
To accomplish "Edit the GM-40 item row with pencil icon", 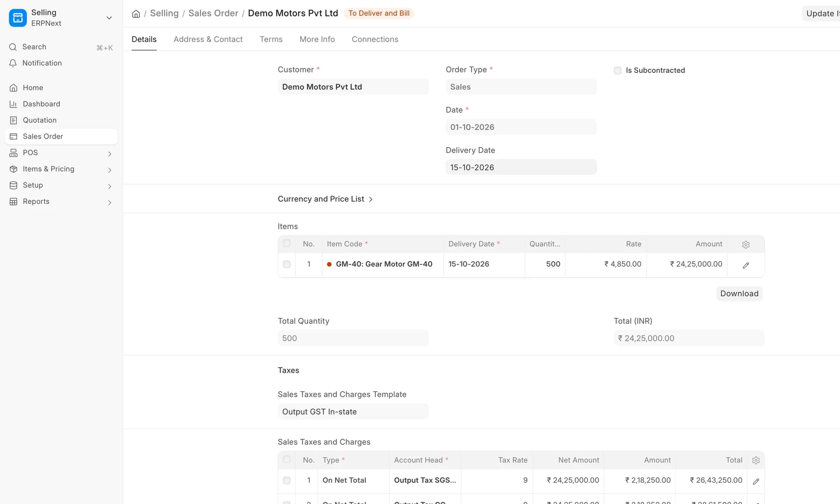I will click(746, 265).
